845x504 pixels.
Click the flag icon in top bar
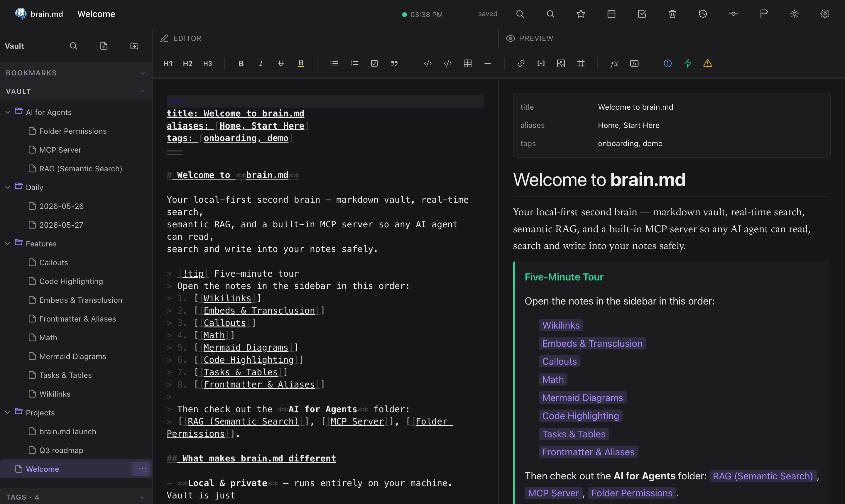[x=764, y=14]
